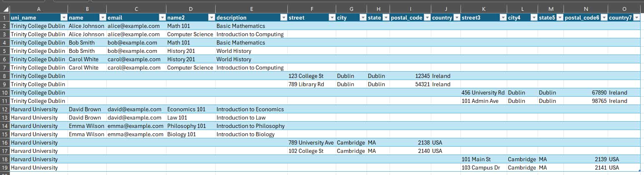The width and height of the screenshot is (644, 175).
Task: Select Philosophy 101 cell
Action: point(191,126)
